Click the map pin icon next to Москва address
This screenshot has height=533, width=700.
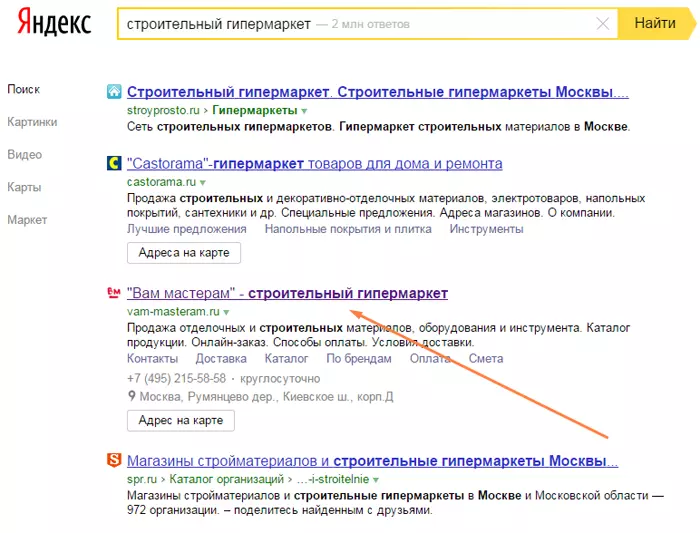(x=131, y=396)
